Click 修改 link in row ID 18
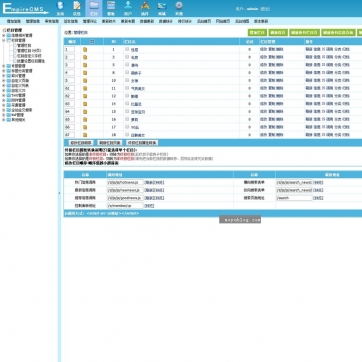This screenshot has width=362, height=362. pos(263,135)
